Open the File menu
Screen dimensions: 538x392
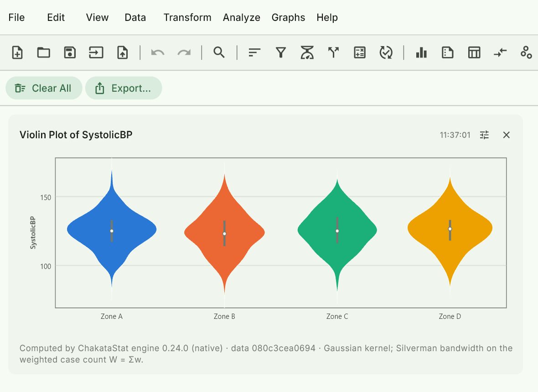tap(16, 17)
